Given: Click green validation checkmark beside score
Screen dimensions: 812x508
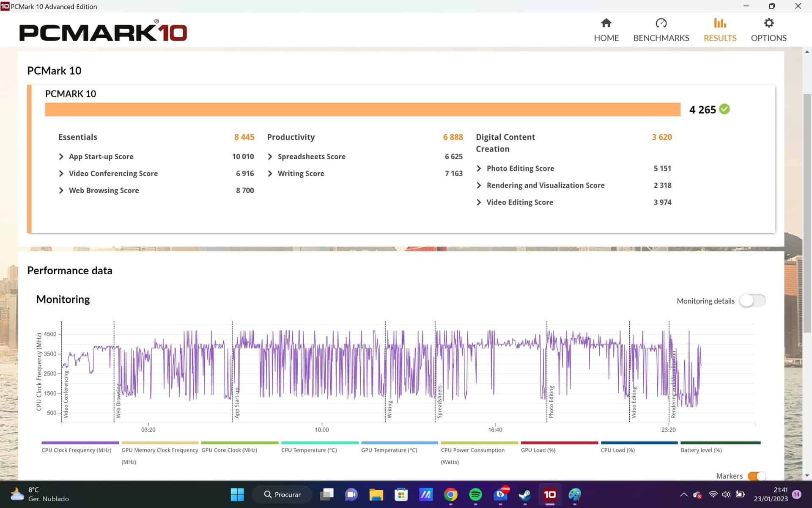Looking at the screenshot, I should [724, 109].
